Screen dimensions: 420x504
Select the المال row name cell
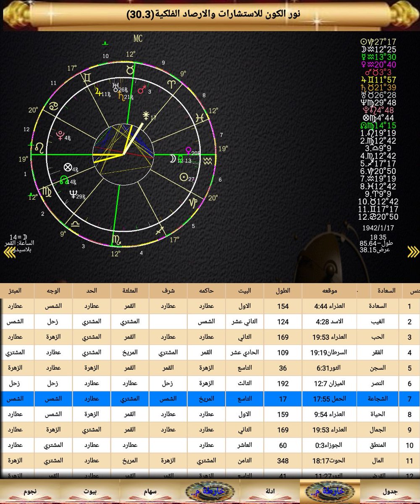(378, 460)
